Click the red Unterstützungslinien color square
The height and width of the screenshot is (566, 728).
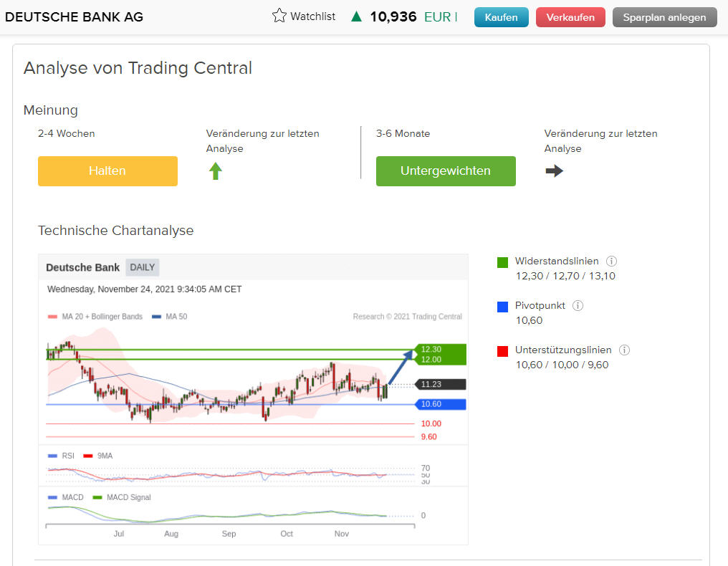(502, 352)
